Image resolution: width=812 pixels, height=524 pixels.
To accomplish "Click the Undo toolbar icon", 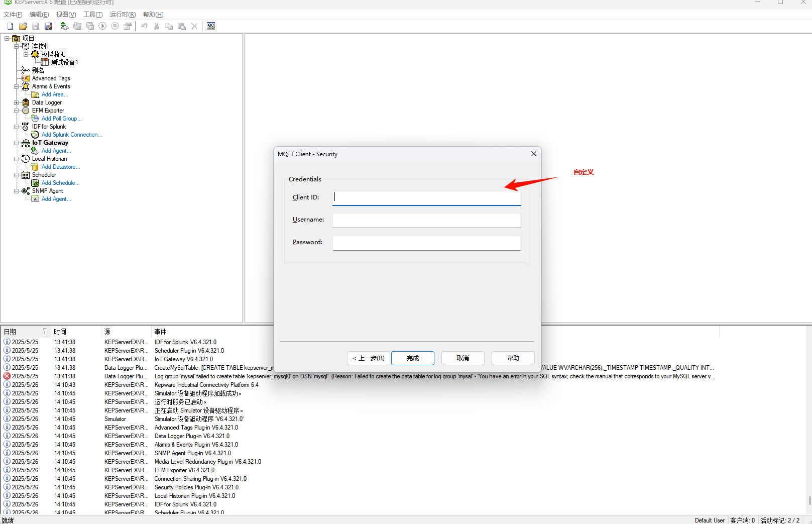I will 144,26.
